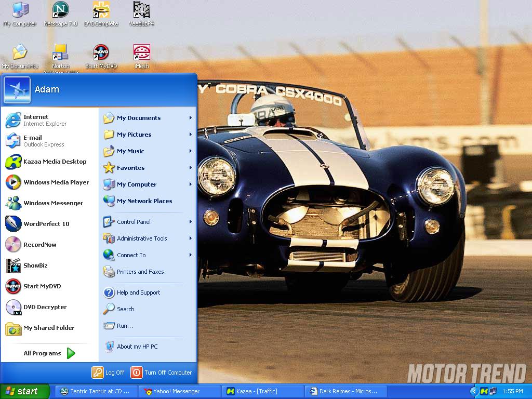532x399 pixels.
Task: Click the user name Adam
Action: point(47,89)
